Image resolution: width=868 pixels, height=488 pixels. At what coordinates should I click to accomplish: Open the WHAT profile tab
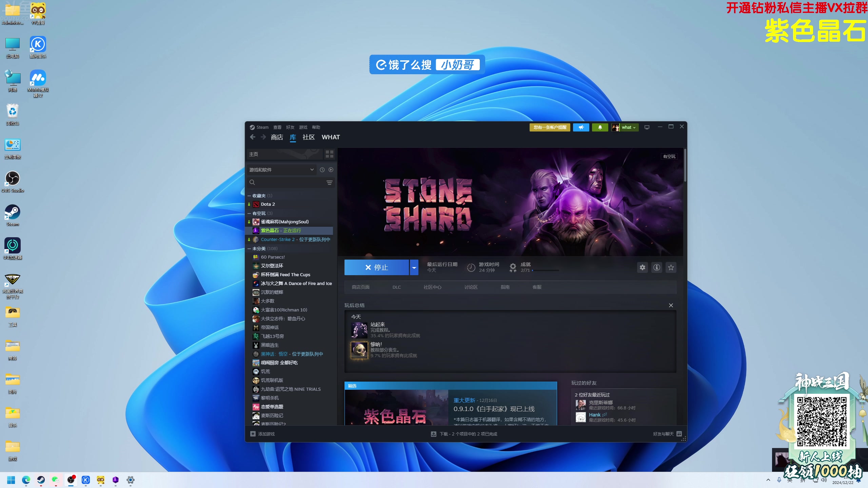[331, 137]
